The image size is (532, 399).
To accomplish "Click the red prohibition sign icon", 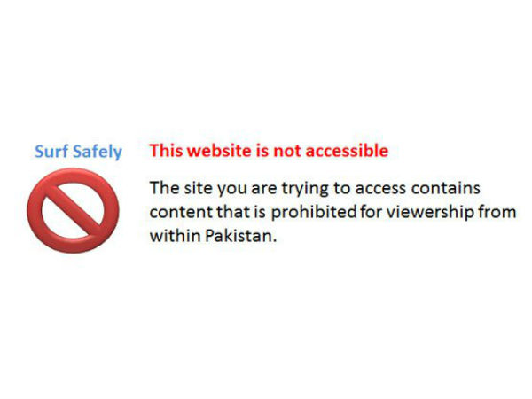I will coord(73,210).
